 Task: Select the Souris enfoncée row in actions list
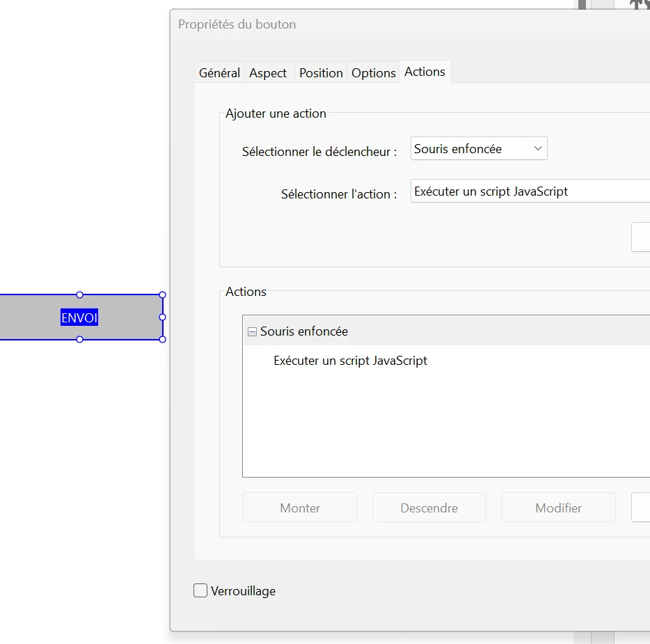coord(447,331)
